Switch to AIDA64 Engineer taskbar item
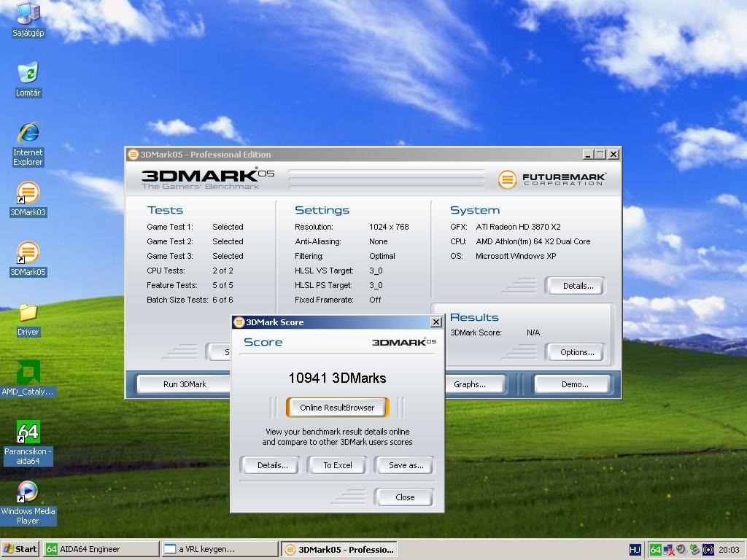Viewport: 747px width, 560px height. point(101,549)
